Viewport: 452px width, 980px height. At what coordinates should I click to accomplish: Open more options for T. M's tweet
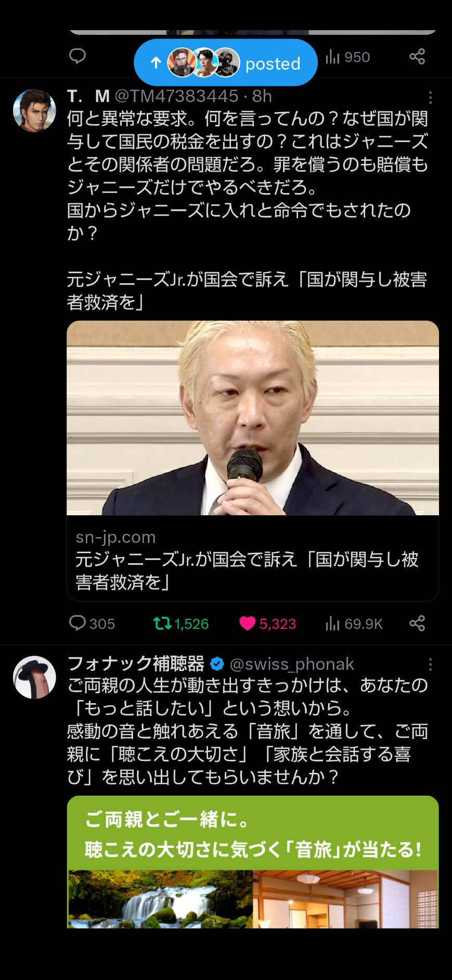click(x=430, y=97)
